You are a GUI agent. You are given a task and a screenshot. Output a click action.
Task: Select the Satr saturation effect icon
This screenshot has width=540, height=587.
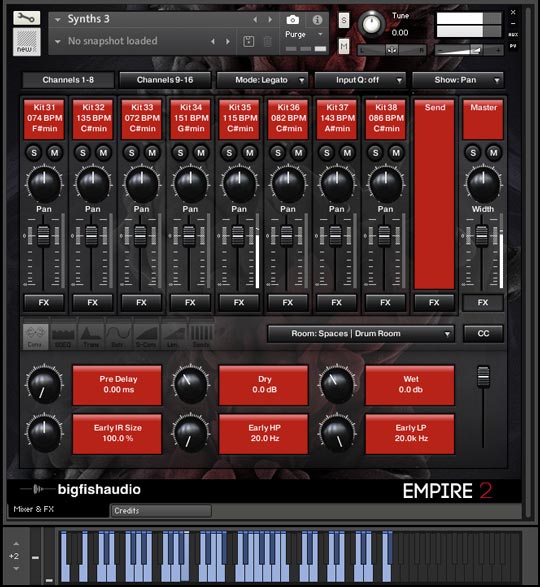point(118,337)
